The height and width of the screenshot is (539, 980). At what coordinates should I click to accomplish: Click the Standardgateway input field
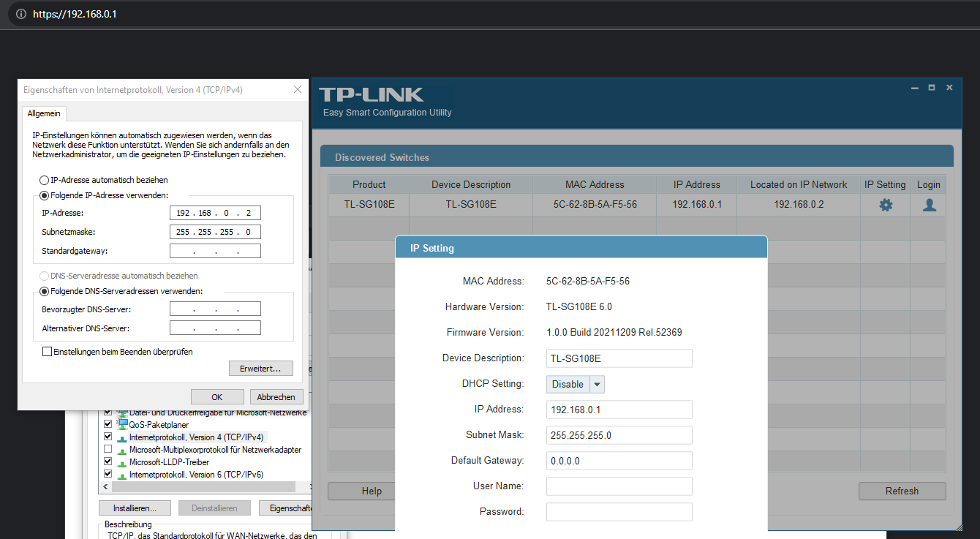pos(215,252)
